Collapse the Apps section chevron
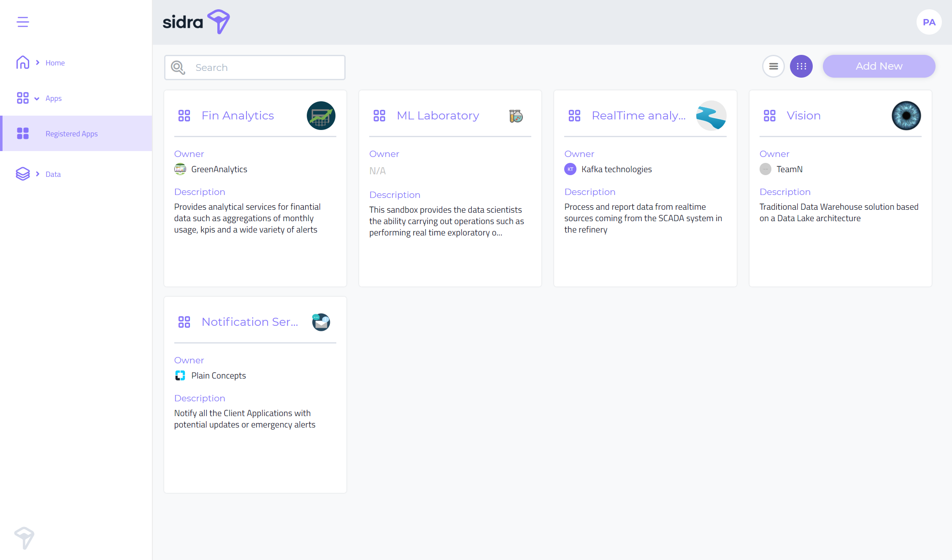The height and width of the screenshot is (560, 952). [x=37, y=98]
